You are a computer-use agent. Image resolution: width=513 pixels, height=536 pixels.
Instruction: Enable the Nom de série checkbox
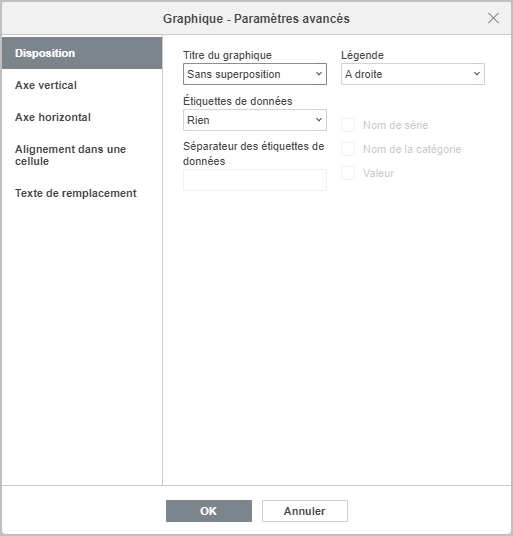[348, 125]
